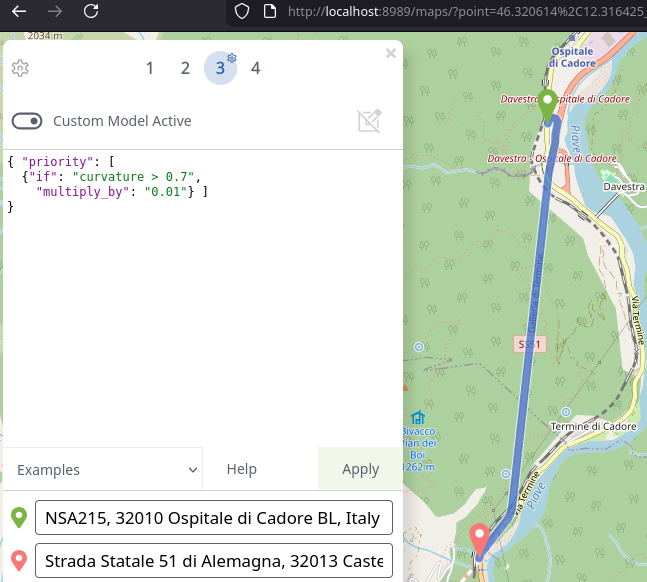647x582 pixels.
Task: Click the browser back arrow
Action: (x=19, y=12)
